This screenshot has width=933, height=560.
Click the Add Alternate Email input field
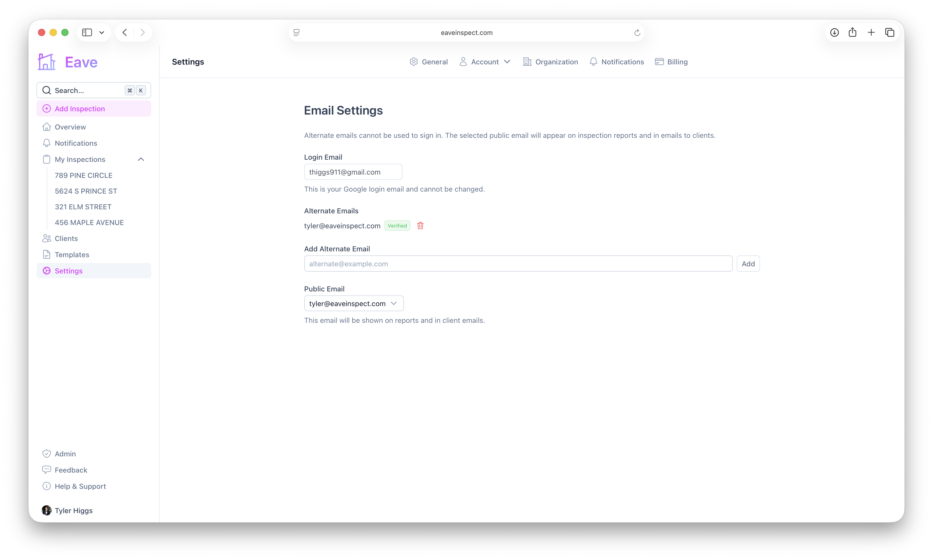tap(518, 264)
